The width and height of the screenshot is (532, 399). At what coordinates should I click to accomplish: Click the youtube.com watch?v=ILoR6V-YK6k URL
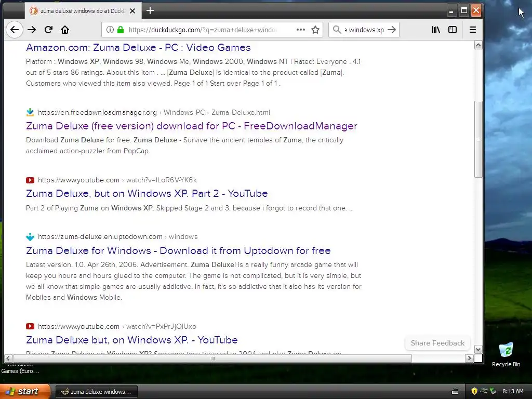(117, 180)
